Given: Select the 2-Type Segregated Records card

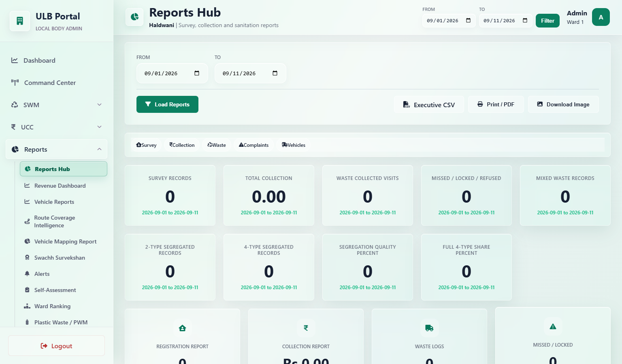Looking at the screenshot, I should [170, 267].
